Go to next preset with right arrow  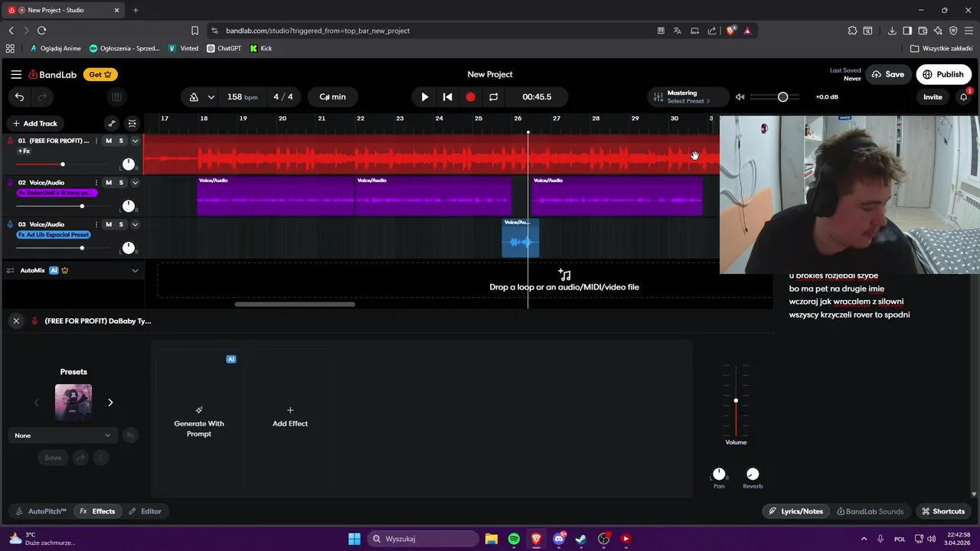(x=110, y=403)
